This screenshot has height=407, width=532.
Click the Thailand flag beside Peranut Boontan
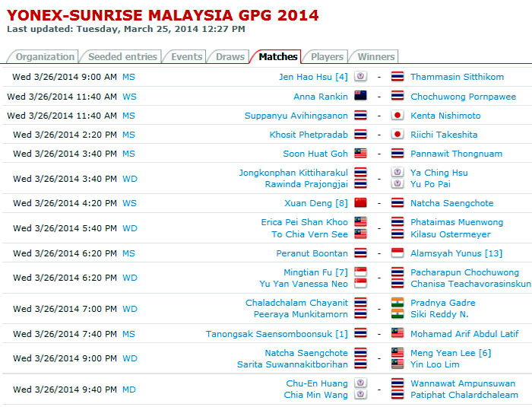pos(360,253)
